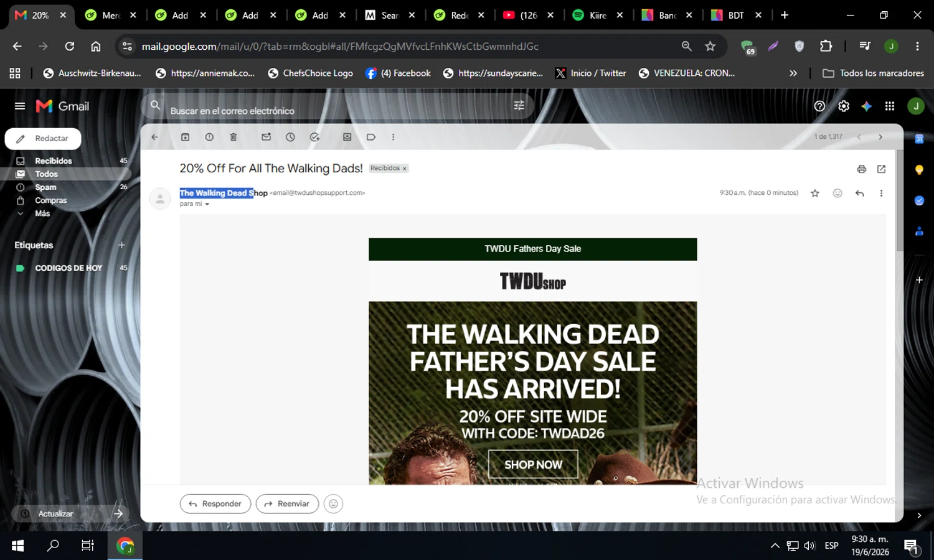The width and height of the screenshot is (934, 560).
Task: Go back to the inbox list arrow
Action: click(154, 137)
